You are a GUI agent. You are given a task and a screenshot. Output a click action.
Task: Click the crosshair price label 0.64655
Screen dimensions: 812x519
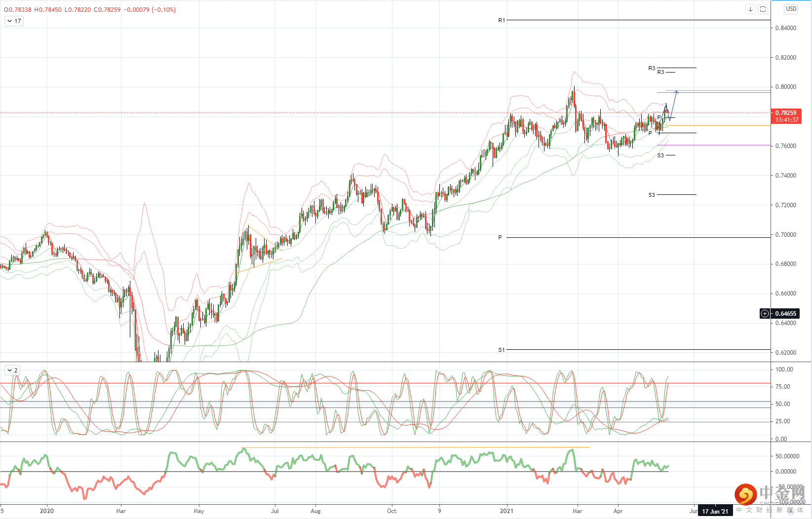(786, 313)
